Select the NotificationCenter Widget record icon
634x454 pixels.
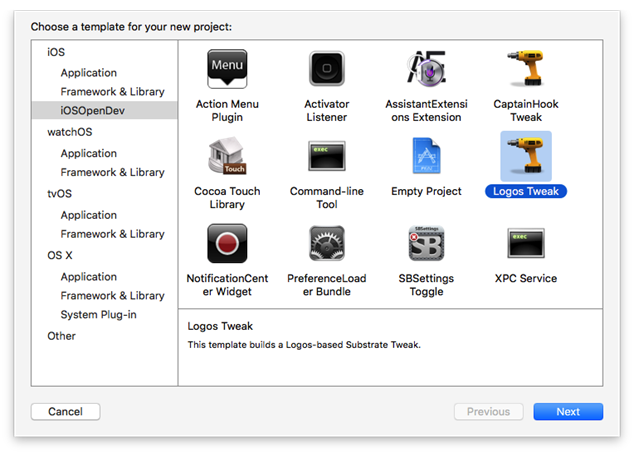[227, 243]
